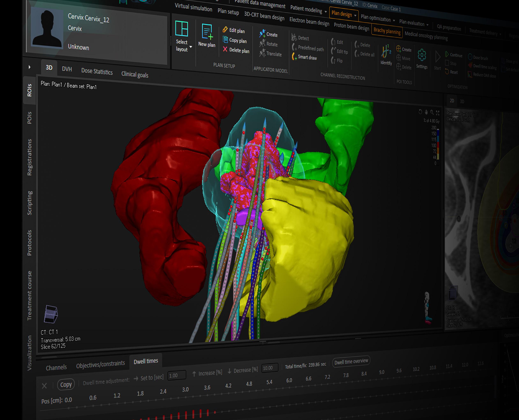The height and width of the screenshot is (420, 519).
Task: Switch to the DVH tab
Action: coord(67,69)
